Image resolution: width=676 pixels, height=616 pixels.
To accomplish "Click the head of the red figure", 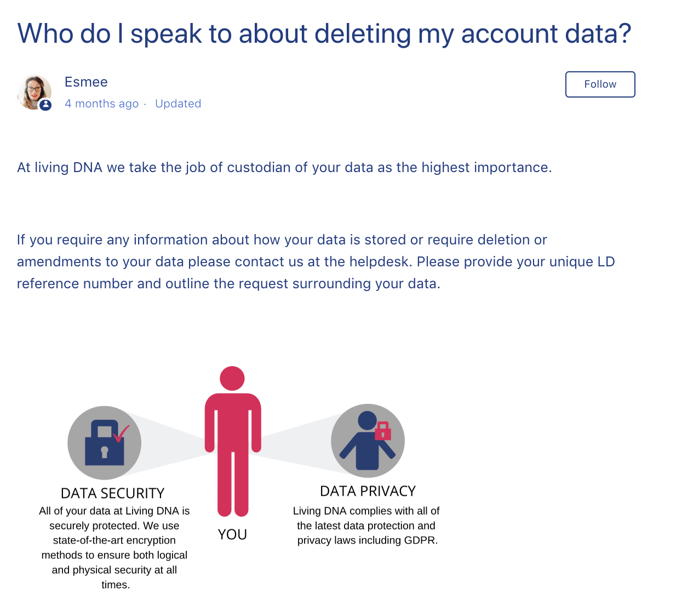I will click(x=232, y=379).
